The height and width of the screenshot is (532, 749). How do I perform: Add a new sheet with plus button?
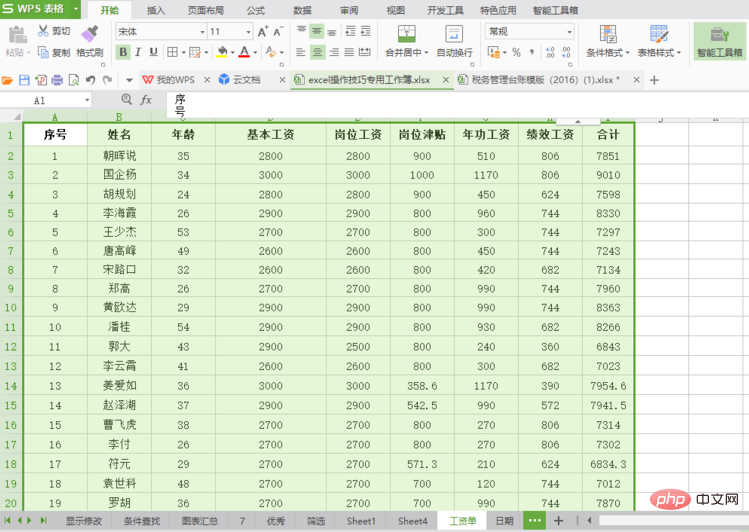[558, 521]
